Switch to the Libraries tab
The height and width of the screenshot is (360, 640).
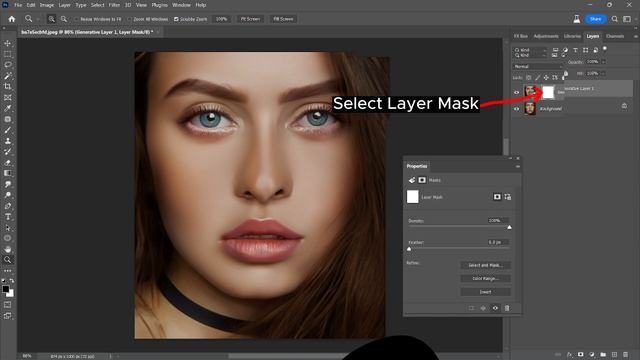point(572,36)
